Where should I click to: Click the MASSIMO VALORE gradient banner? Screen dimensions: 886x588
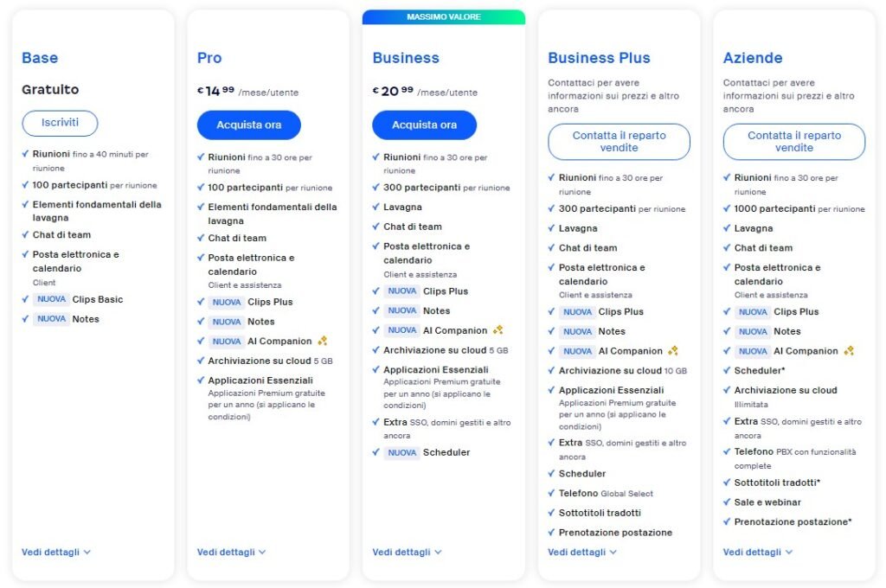444,17
